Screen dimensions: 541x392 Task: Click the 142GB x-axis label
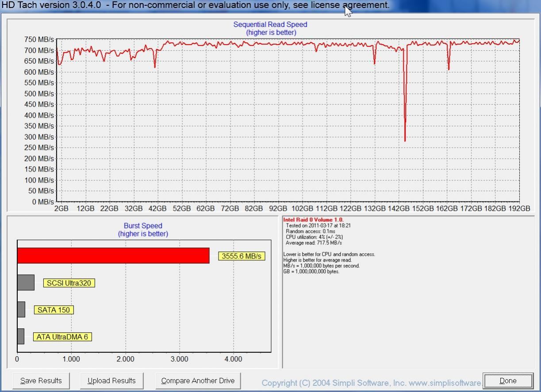(399, 208)
